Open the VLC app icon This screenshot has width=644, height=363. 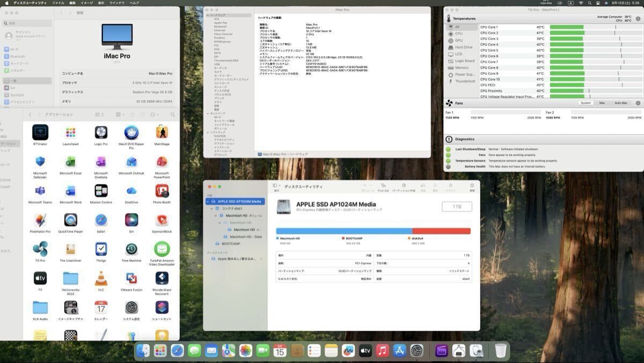(x=101, y=278)
